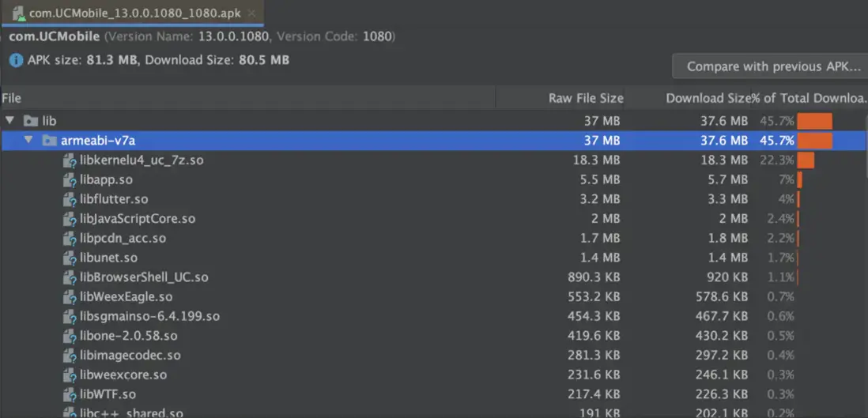Click the libJavaScriptCore.so file icon

[x=70, y=219]
